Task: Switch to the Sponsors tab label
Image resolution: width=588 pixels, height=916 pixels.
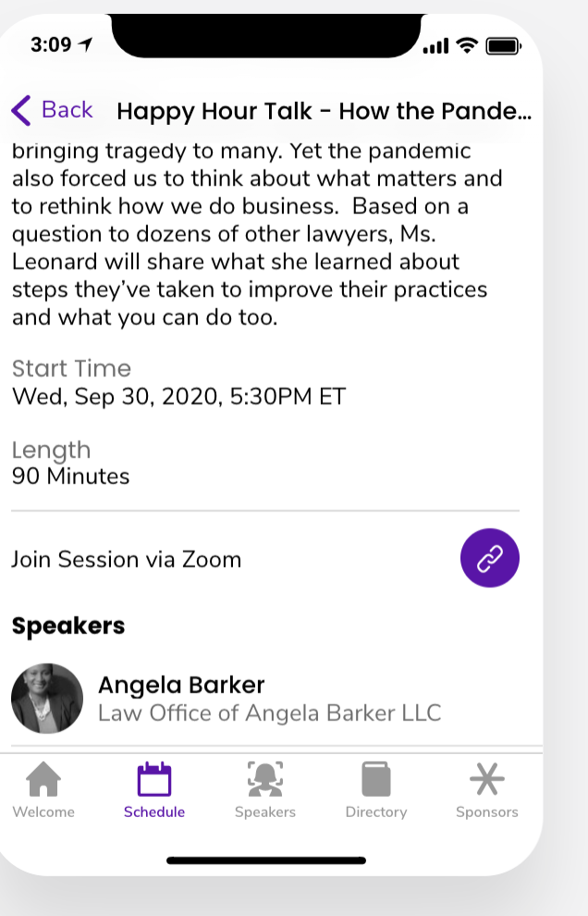Action: click(x=487, y=812)
